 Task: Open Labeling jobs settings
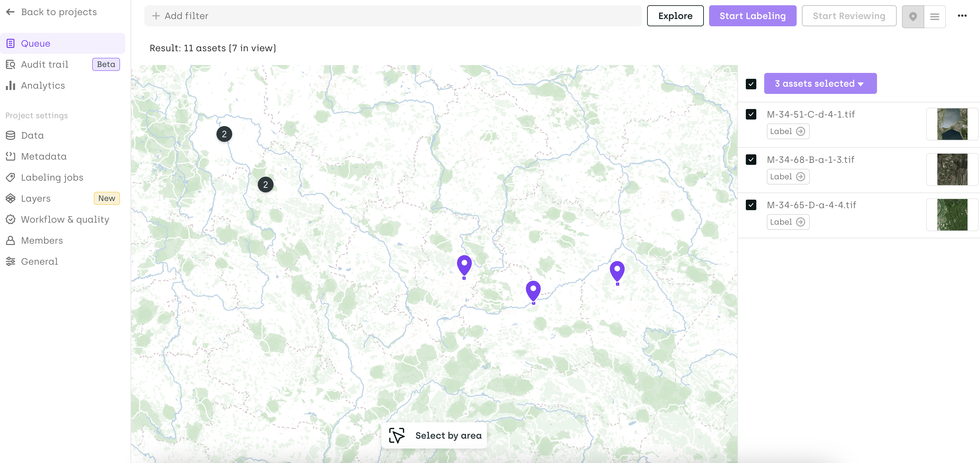click(x=52, y=177)
